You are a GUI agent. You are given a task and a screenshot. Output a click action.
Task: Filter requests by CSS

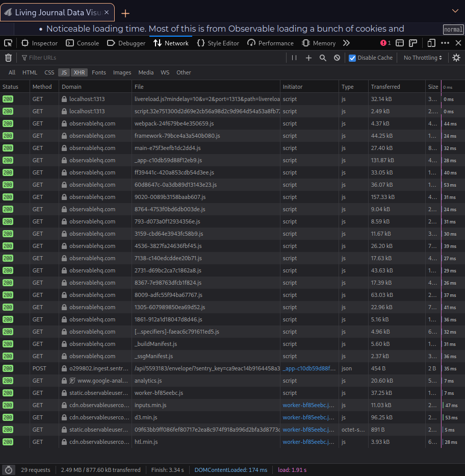49,72
